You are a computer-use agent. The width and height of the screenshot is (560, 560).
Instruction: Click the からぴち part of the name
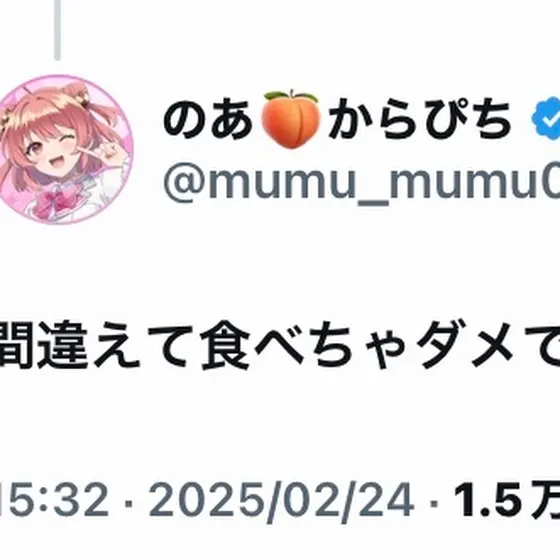pyautogui.click(x=420, y=120)
